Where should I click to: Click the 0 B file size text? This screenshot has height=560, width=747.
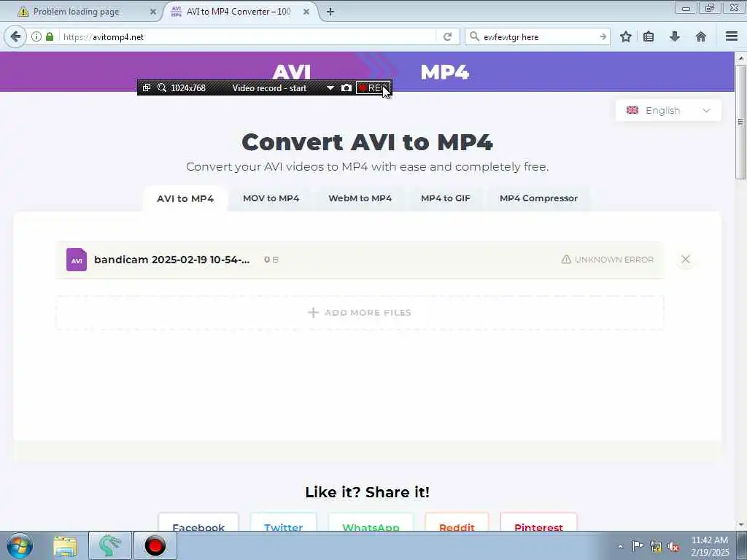click(271, 260)
